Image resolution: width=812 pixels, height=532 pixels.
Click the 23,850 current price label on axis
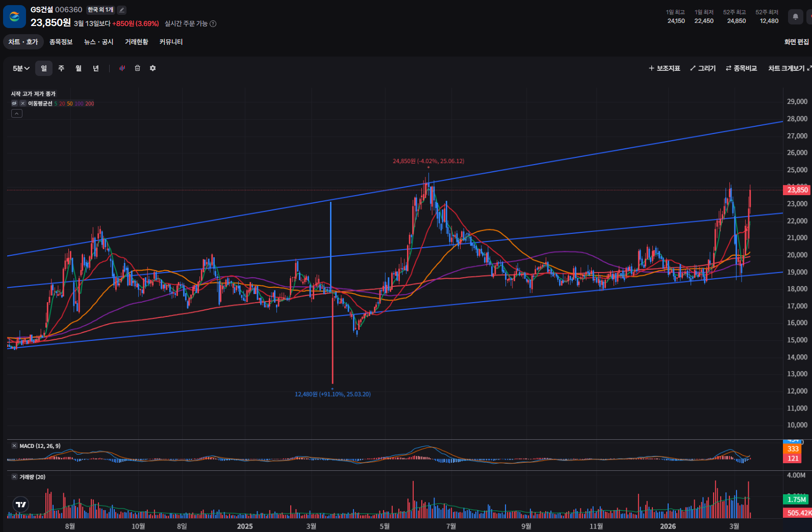(797, 190)
